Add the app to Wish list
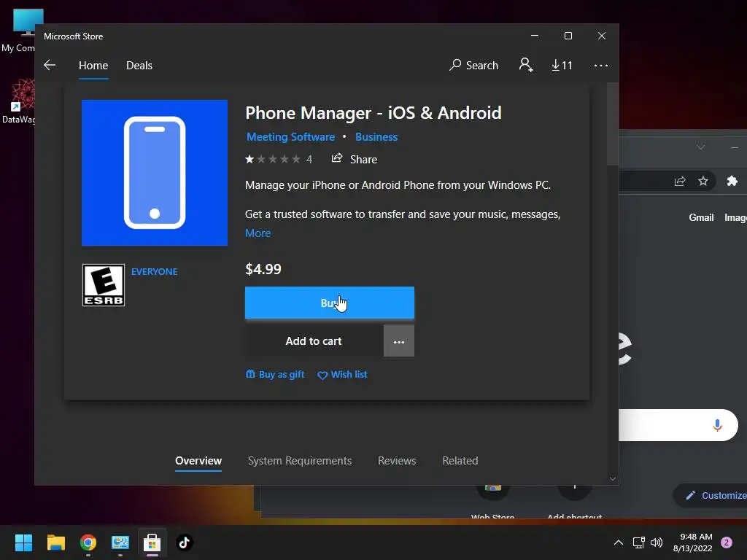 click(342, 375)
